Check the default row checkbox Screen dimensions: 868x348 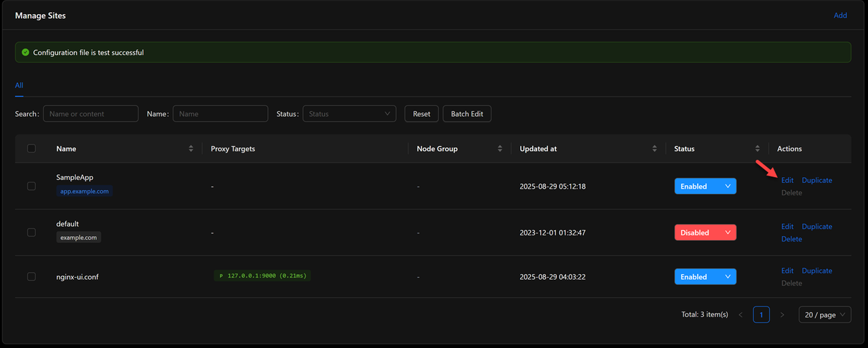point(31,232)
